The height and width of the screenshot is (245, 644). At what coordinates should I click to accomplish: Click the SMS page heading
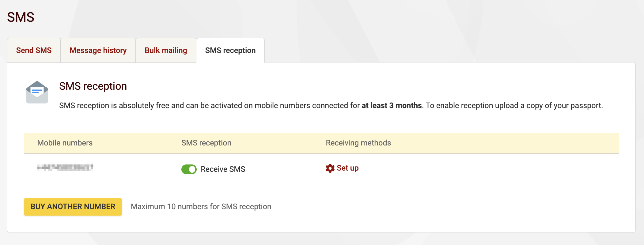coord(21,17)
